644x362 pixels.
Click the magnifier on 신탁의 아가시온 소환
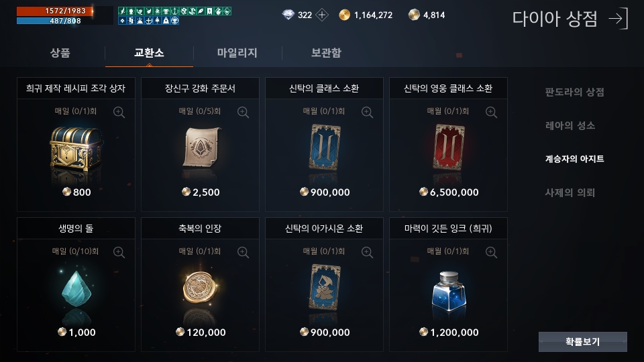pos(367,252)
